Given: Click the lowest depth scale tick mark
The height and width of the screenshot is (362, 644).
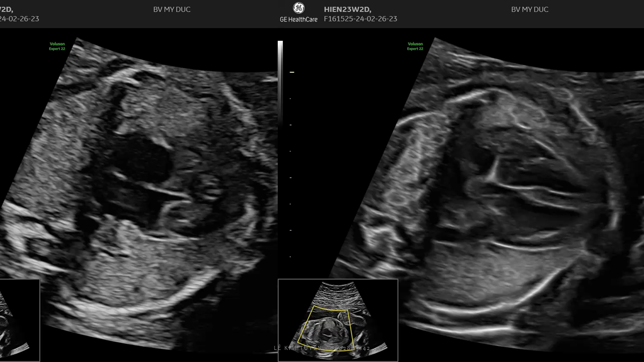Looking at the screenshot, I should click(290, 256).
